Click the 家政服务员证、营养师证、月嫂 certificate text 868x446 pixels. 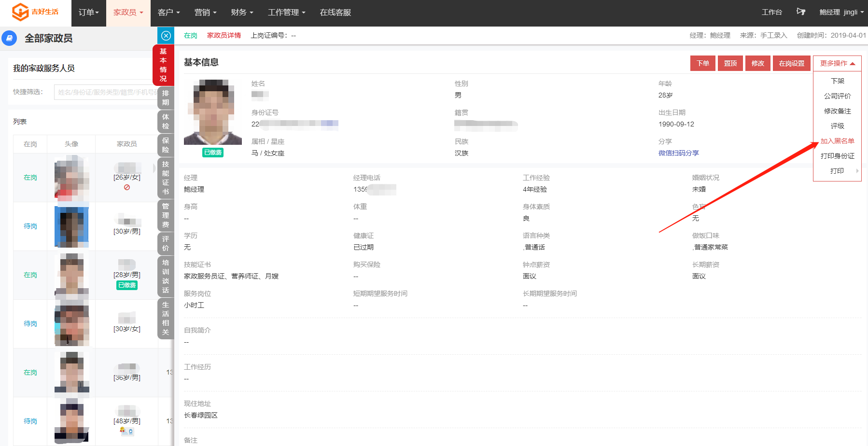[x=231, y=276]
